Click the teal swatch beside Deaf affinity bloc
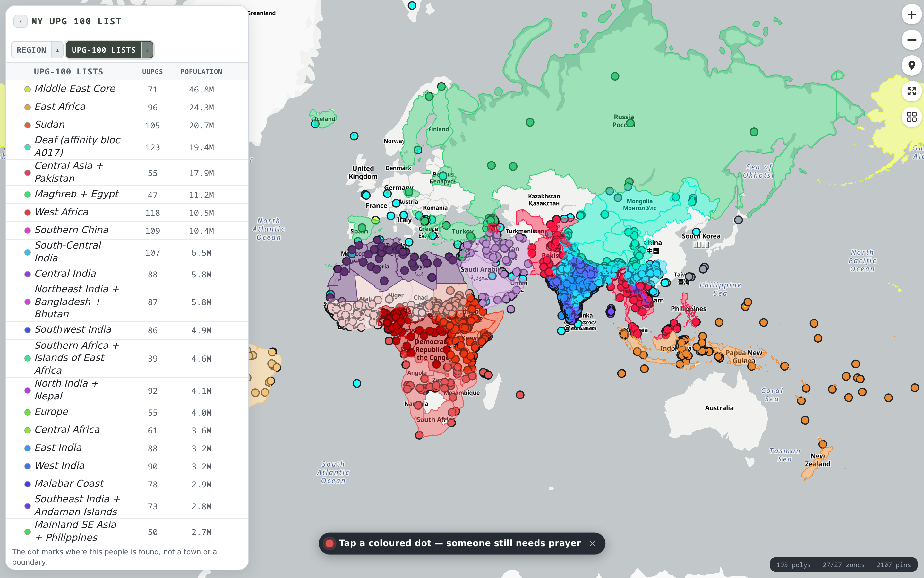This screenshot has width=924, height=578. 28,147
